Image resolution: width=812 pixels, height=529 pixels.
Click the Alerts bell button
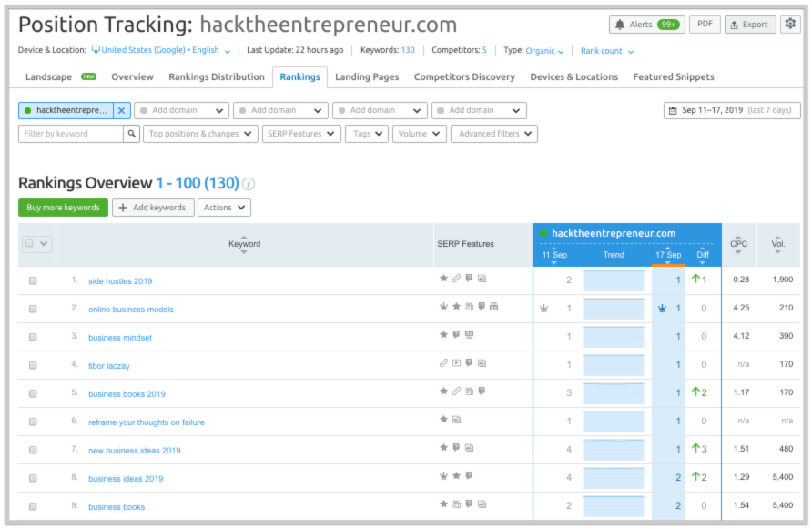point(647,25)
